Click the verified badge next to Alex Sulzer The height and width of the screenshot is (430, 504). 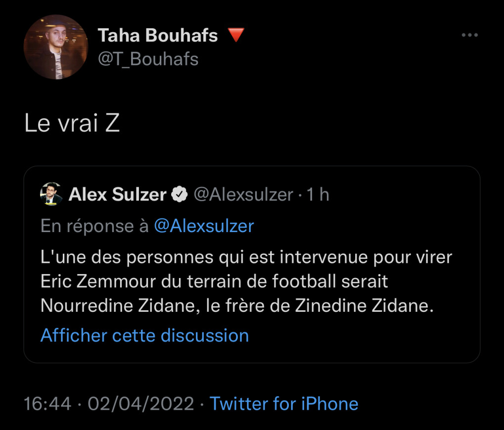click(x=180, y=195)
